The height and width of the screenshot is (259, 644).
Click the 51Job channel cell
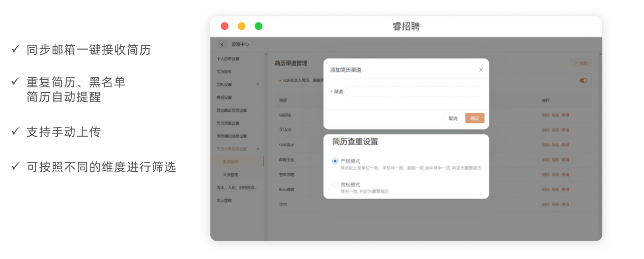pyautogui.click(x=285, y=130)
